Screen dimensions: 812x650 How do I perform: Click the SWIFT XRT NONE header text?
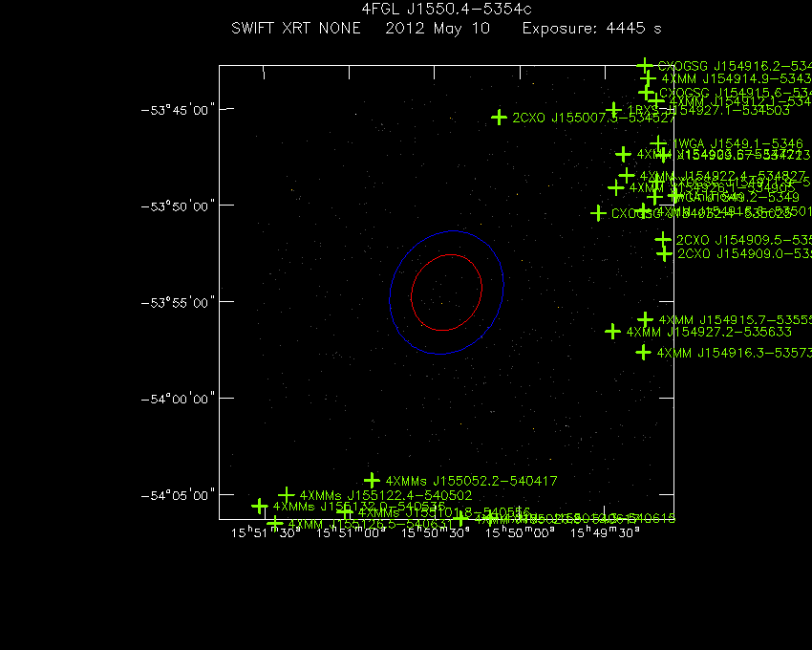tap(296, 28)
